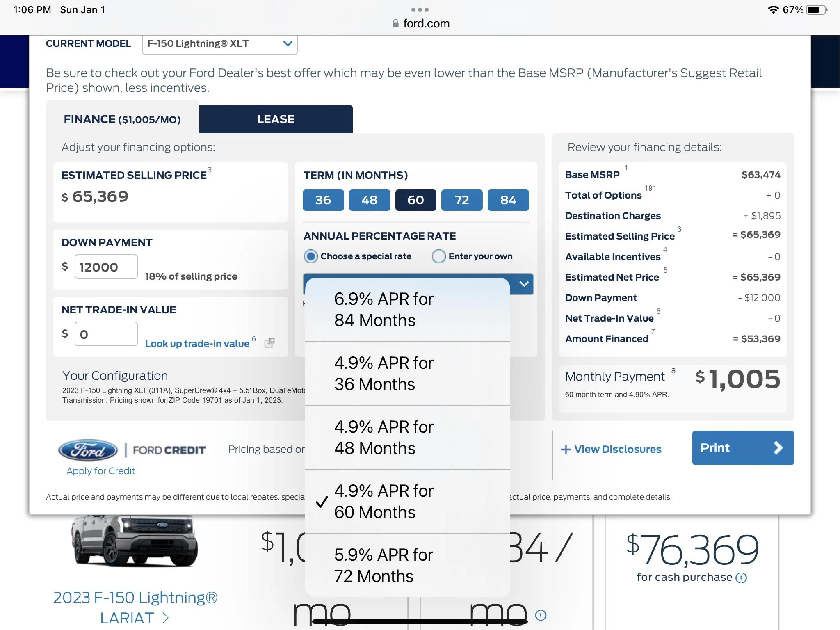Screen dimensions: 840x630
Task: Tap the padlock icon beside ford.com
Action: pyautogui.click(x=395, y=23)
